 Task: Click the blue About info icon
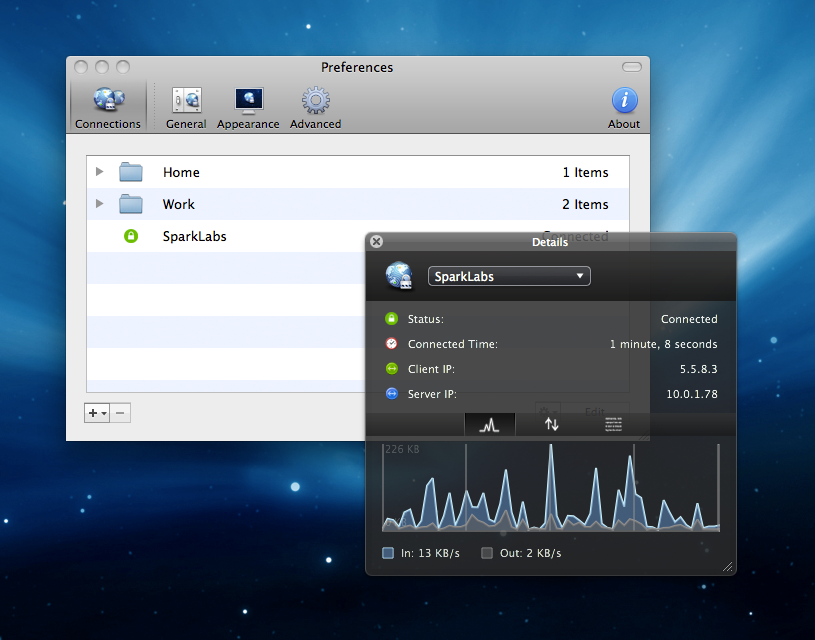click(624, 107)
